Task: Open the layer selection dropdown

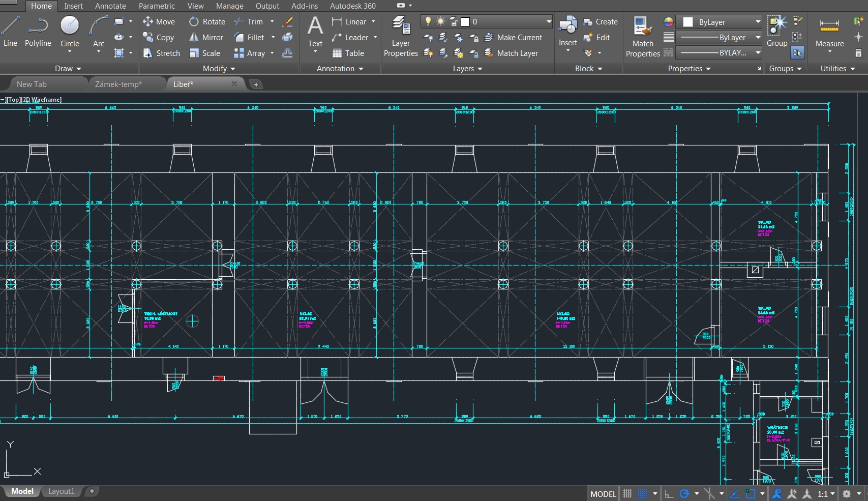Action: 487,21
